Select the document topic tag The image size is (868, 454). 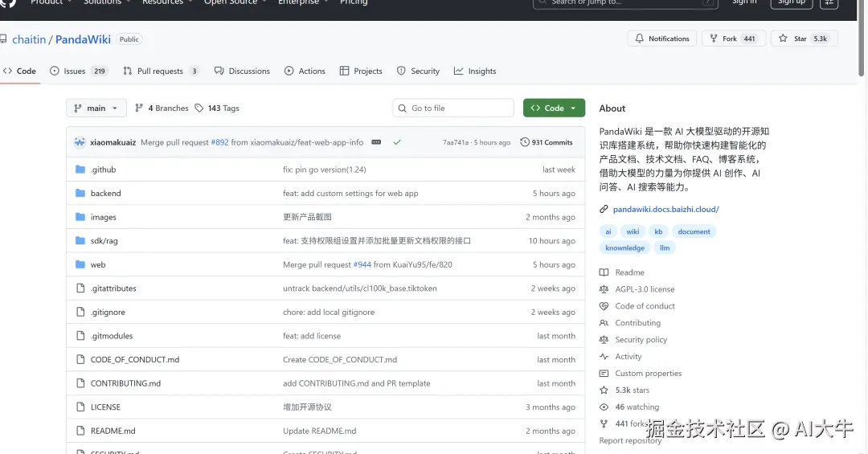coord(694,231)
